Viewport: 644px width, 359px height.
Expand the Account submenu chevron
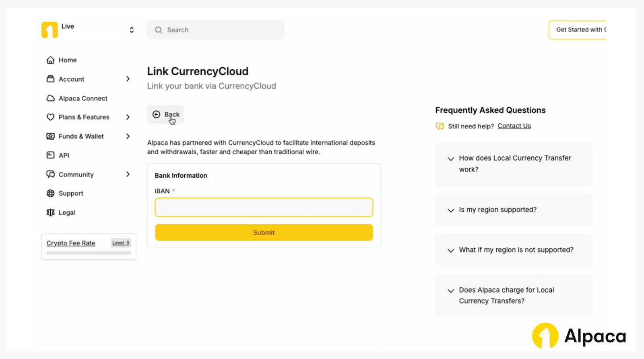point(128,79)
